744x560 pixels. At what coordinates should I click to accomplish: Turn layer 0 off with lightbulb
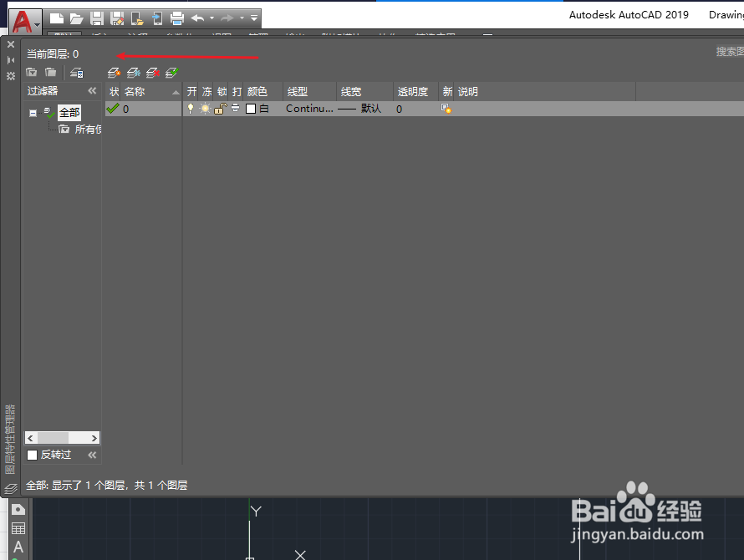(x=191, y=109)
